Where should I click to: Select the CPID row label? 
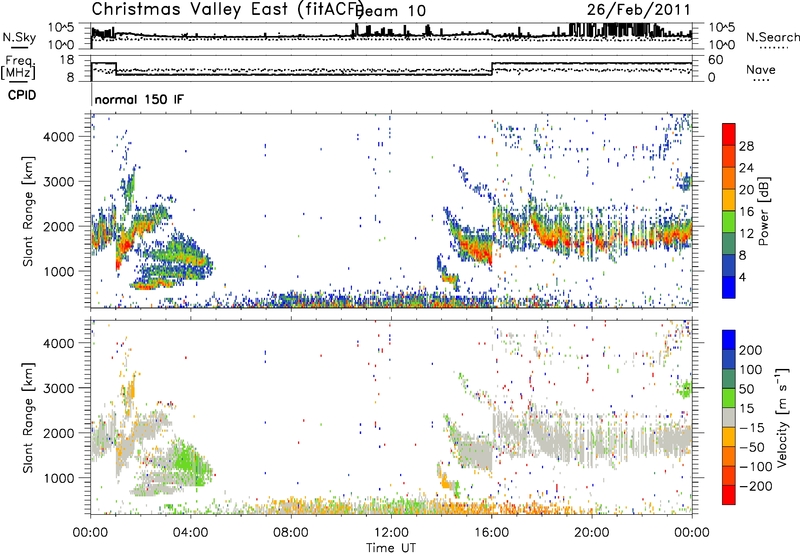click(x=22, y=95)
